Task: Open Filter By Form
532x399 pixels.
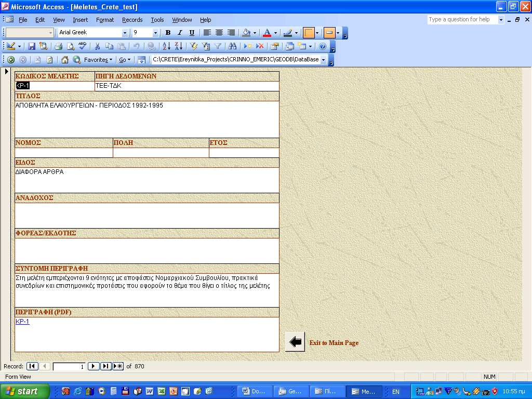Action: coord(206,46)
